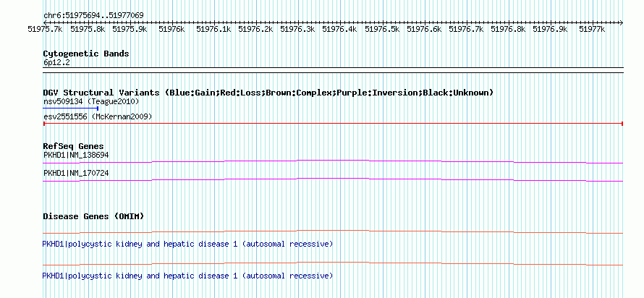The width and height of the screenshot is (644, 298).
Task: Select the RefSeq Genes track title
Action: click(74, 146)
